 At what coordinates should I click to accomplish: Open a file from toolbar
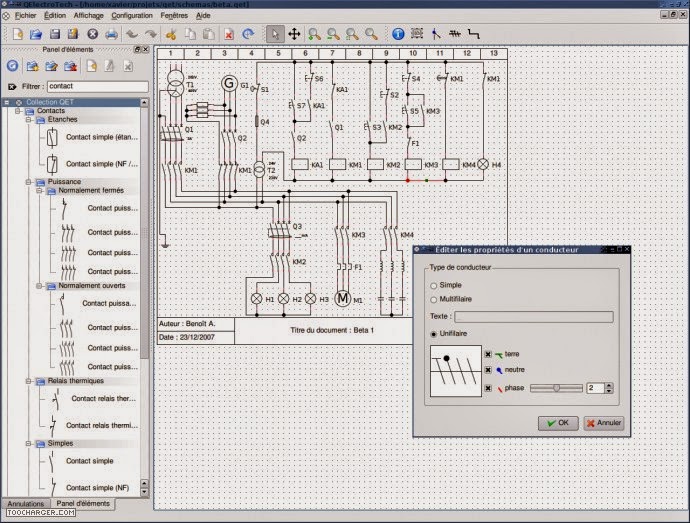(x=36, y=34)
